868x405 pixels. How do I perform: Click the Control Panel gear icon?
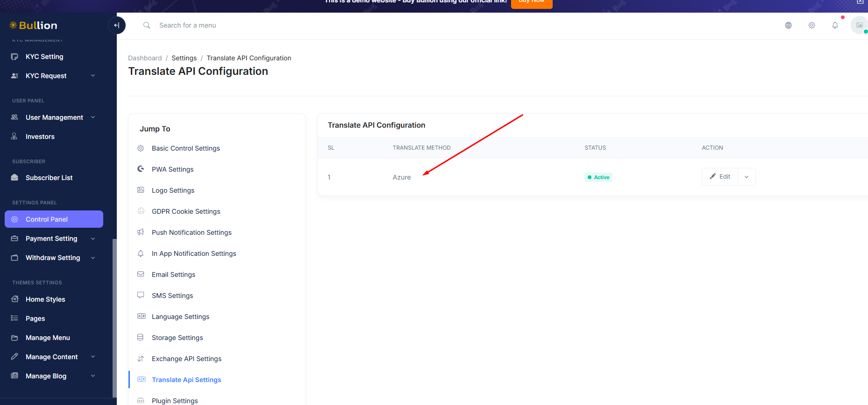pyautogui.click(x=14, y=219)
